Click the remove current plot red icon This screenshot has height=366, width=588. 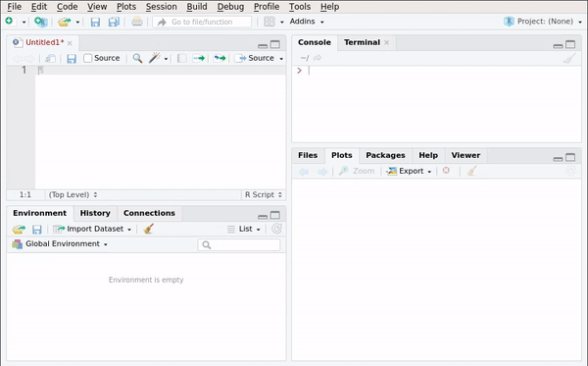[446, 171]
